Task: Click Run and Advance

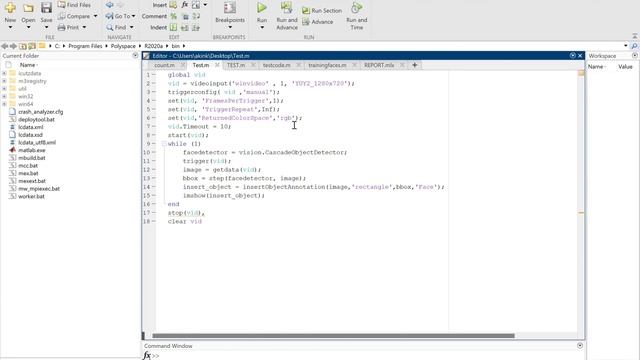Action: (x=287, y=16)
